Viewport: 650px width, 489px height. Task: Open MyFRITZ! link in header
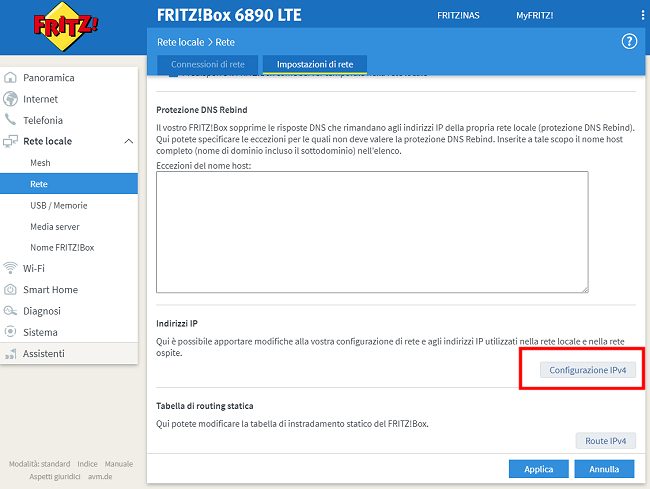coord(534,15)
